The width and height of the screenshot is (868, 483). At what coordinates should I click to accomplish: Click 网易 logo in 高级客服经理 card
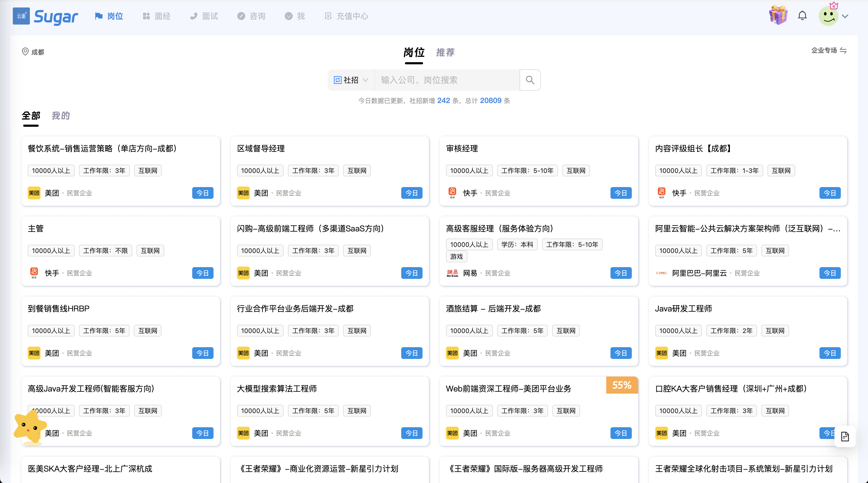click(x=452, y=273)
